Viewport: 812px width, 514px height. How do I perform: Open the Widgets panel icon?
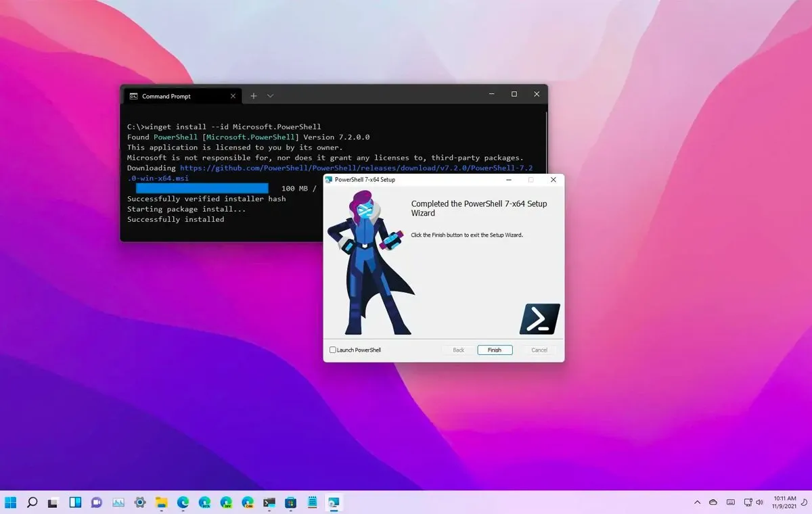75,503
